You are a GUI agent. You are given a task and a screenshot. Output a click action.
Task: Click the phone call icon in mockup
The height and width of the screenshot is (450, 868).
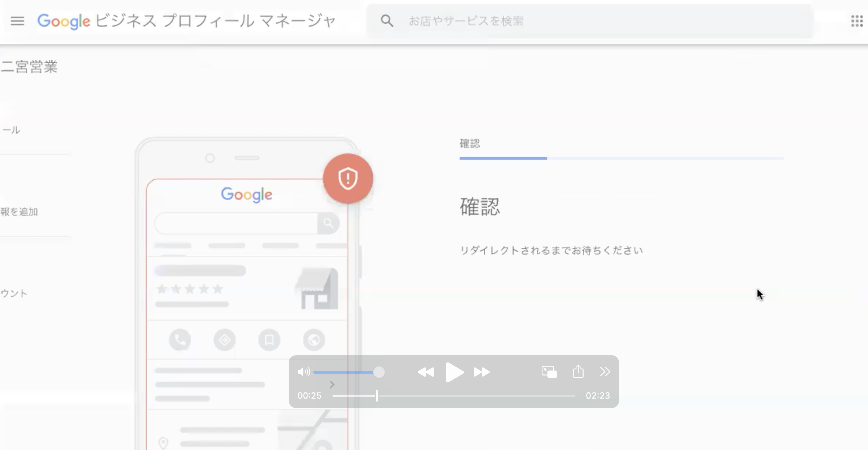click(x=180, y=340)
